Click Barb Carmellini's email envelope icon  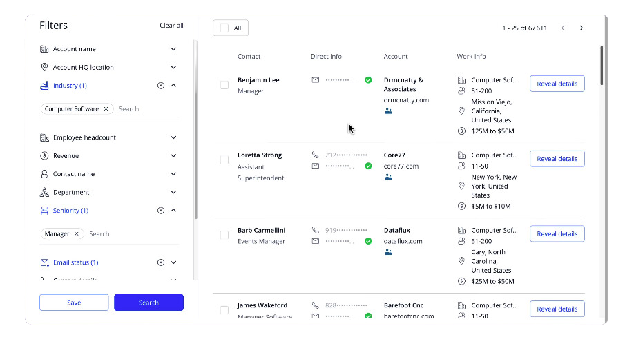316,242
